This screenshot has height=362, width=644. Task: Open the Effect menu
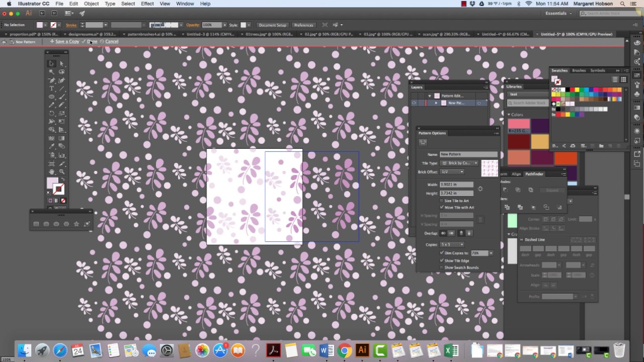click(x=147, y=4)
